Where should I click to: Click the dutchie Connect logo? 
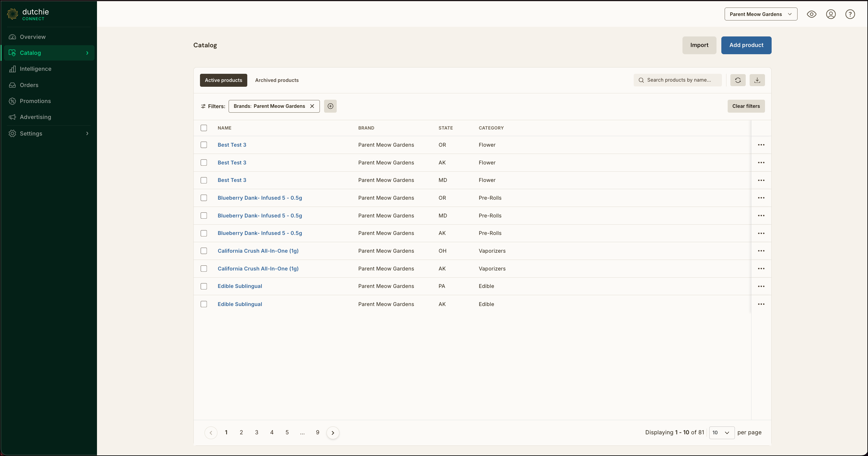click(x=28, y=14)
